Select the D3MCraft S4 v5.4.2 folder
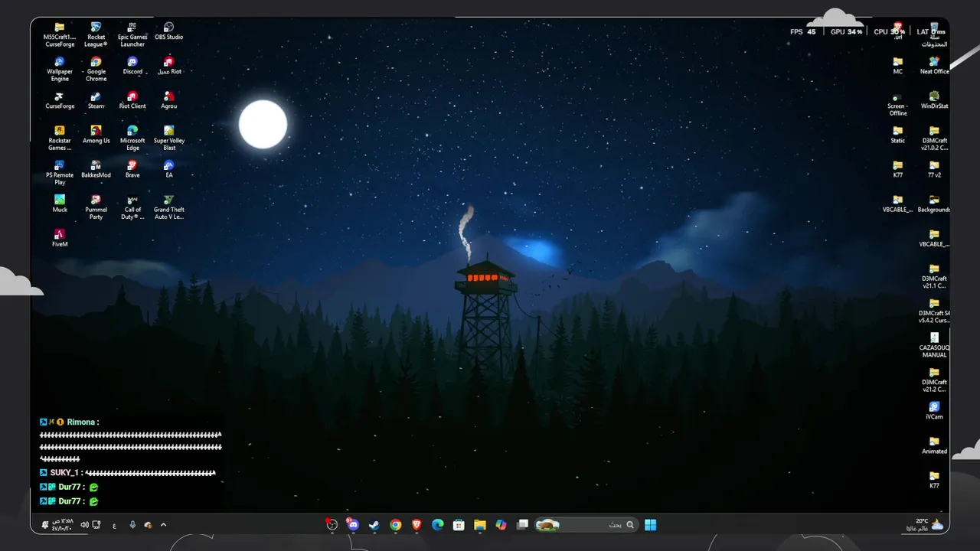The width and height of the screenshot is (980, 551). (934, 311)
